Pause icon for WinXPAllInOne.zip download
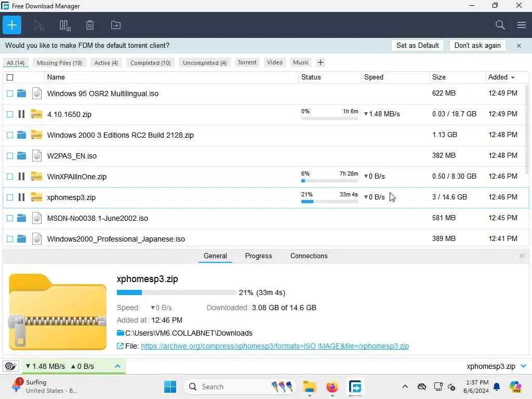532x399 pixels. (21, 177)
